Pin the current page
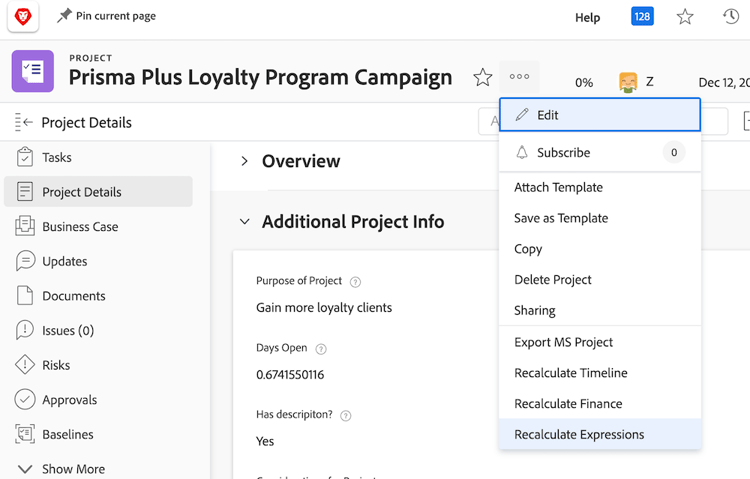Screen dimensions: 750x479 pos(106,16)
